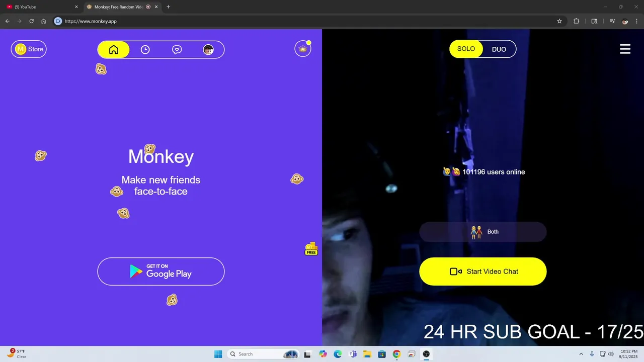Screen dimensions: 644x362
Task: Select the Home icon in Monkey's navigation
Action: coord(114,50)
